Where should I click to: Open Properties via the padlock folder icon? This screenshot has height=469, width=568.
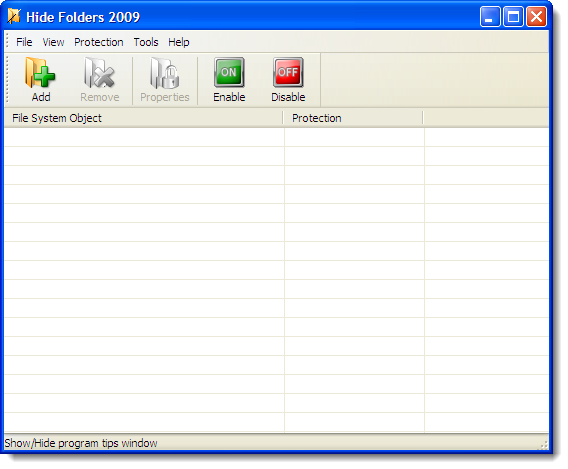(165, 73)
